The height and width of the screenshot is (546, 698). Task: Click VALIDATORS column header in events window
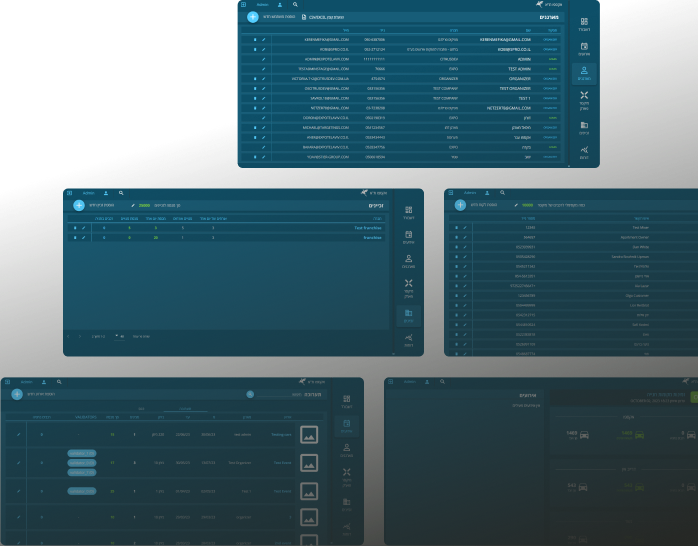click(85, 417)
